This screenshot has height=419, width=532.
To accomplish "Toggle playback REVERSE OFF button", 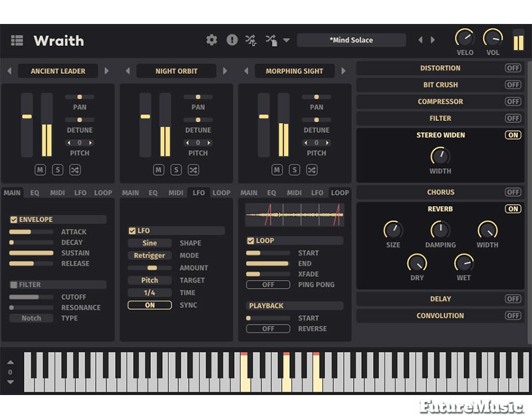I will tap(268, 329).
